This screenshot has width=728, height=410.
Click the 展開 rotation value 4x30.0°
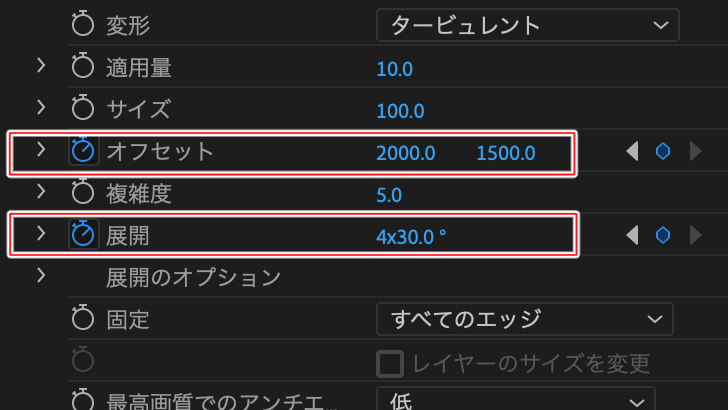tap(411, 237)
